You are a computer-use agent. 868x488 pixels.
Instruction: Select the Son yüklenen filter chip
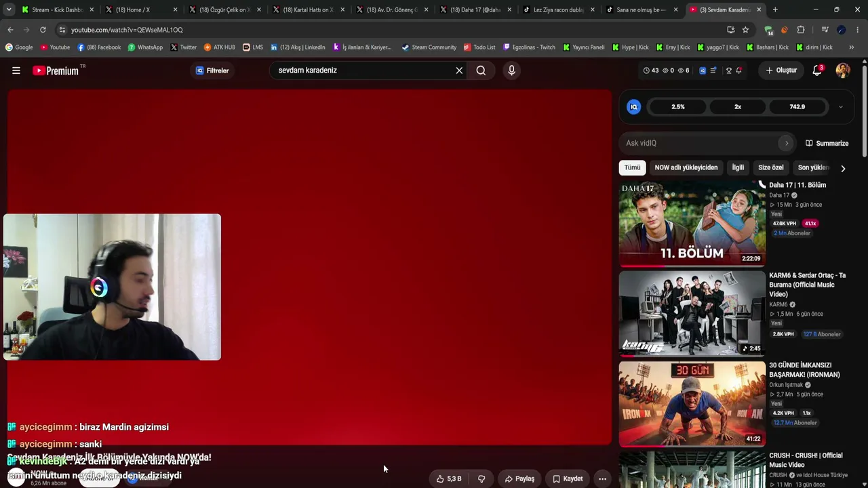813,167
